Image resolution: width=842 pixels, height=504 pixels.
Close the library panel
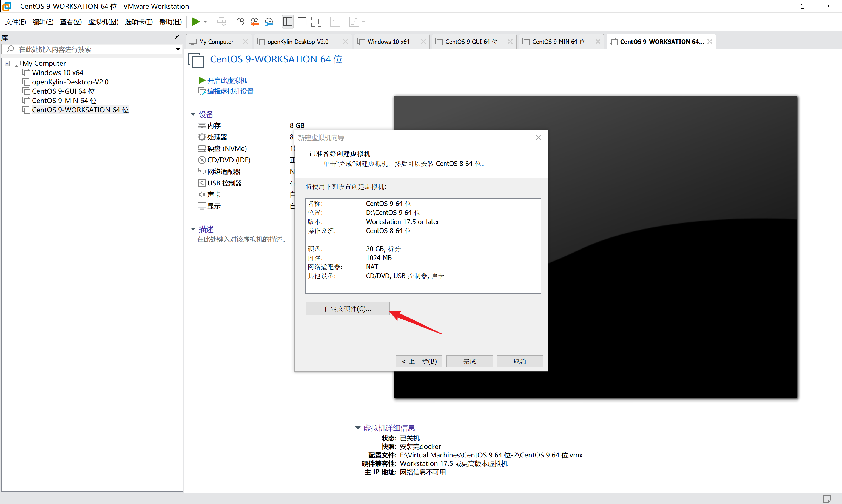177,37
